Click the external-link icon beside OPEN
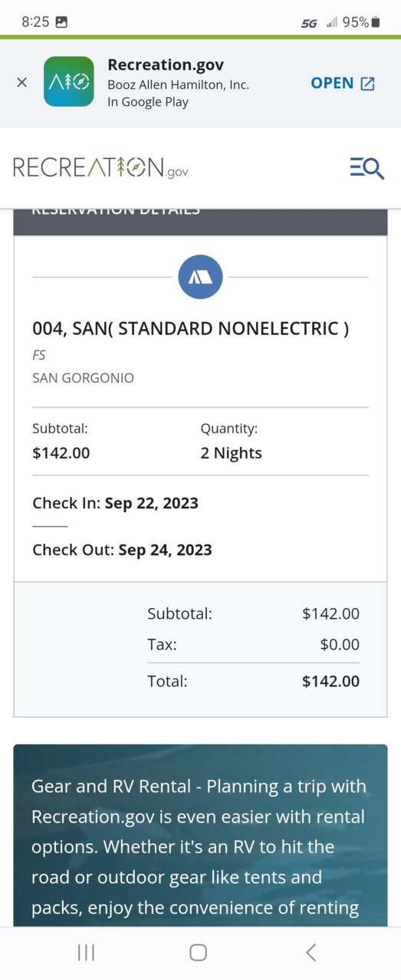The image size is (401, 980). [367, 84]
